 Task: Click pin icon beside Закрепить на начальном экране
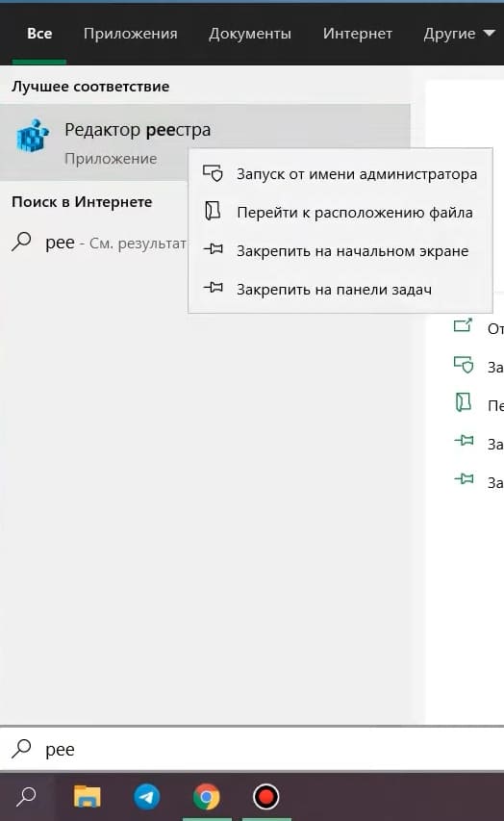point(213,249)
